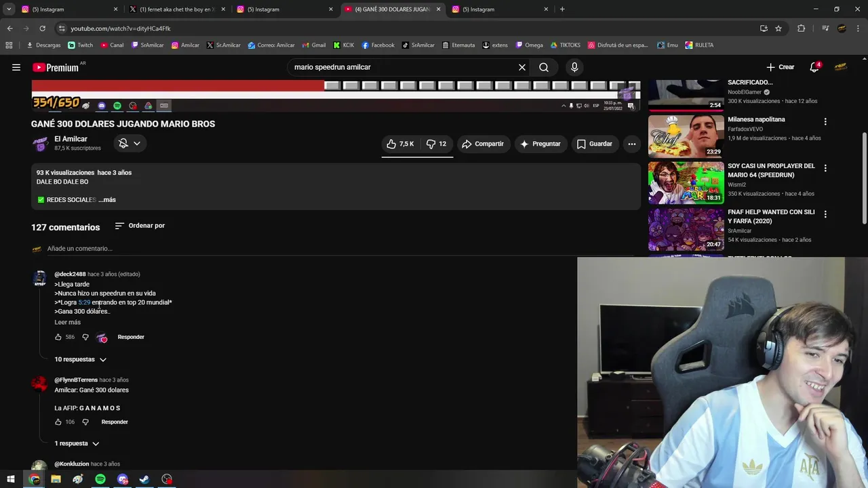The width and height of the screenshot is (868, 488).
Task: Open File Explorer from the taskbar
Action: [x=56, y=479]
